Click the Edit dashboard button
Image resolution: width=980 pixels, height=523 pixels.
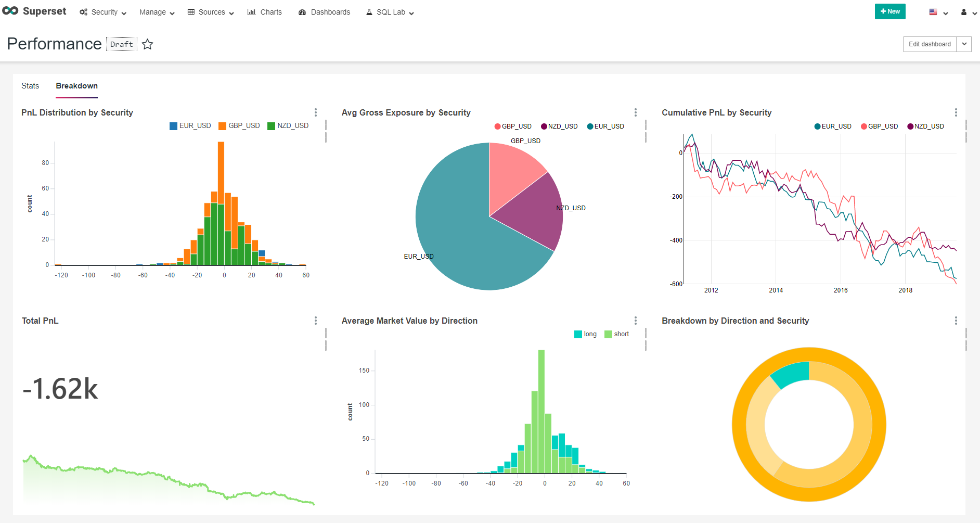(x=929, y=44)
